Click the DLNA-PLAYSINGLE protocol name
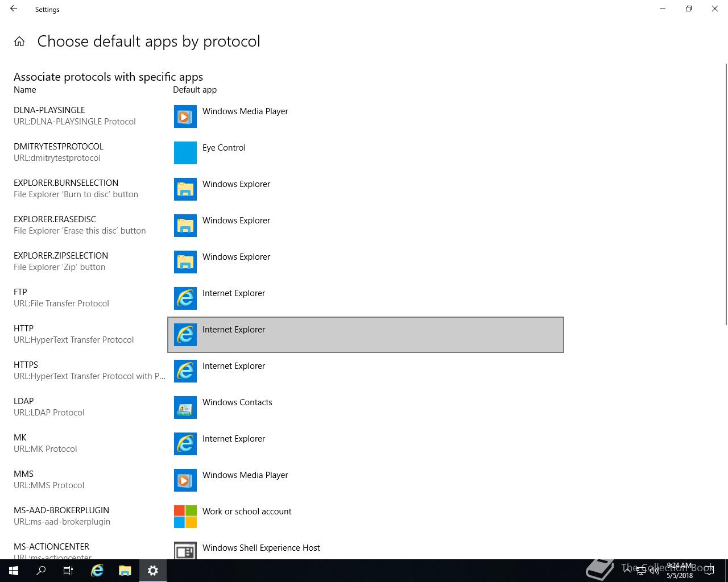The width and height of the screenshot is (728, 582). coord(49,110)
